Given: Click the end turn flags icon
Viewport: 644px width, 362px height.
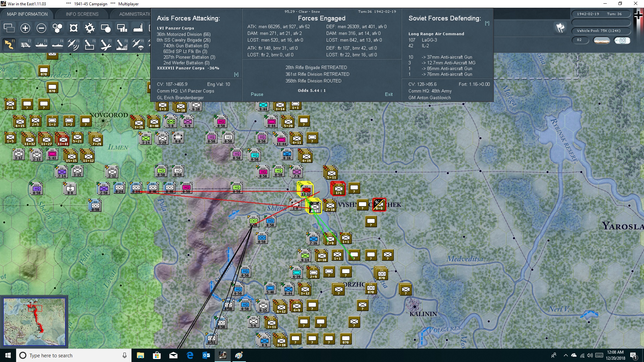Looking at the screenshot, I should [560, 28].
